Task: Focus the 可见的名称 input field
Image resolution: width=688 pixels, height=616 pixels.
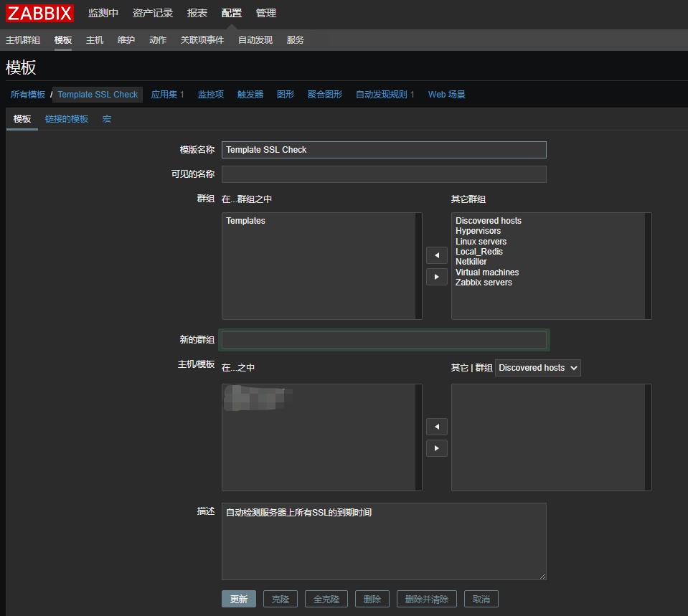Action: [384, 174]
